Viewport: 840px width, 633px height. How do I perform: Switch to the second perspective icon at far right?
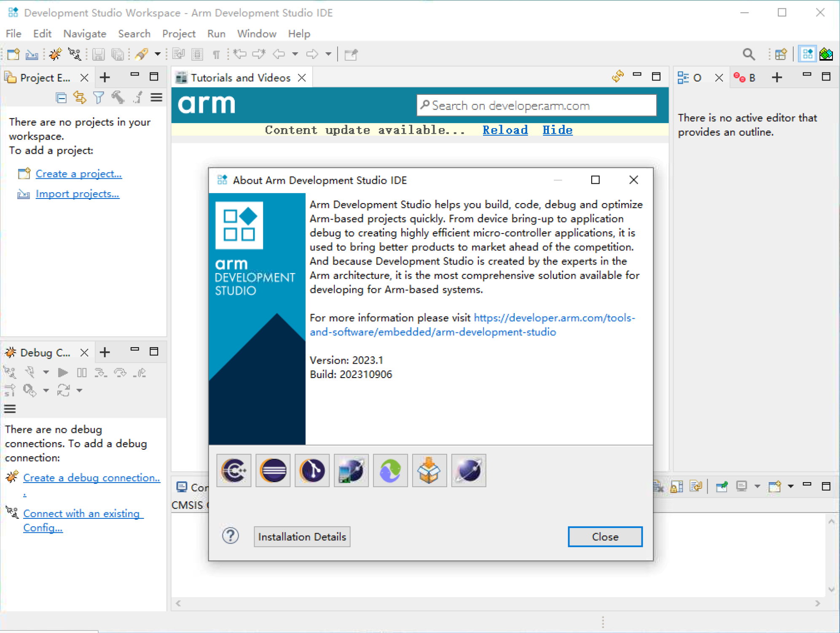point(826,54)
